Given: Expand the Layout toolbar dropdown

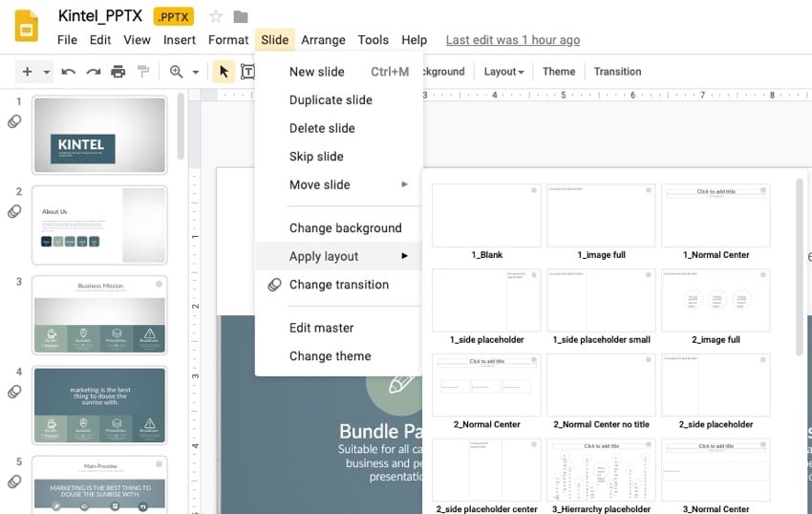Looking at the screenshot, I should (x=503, y=72).
